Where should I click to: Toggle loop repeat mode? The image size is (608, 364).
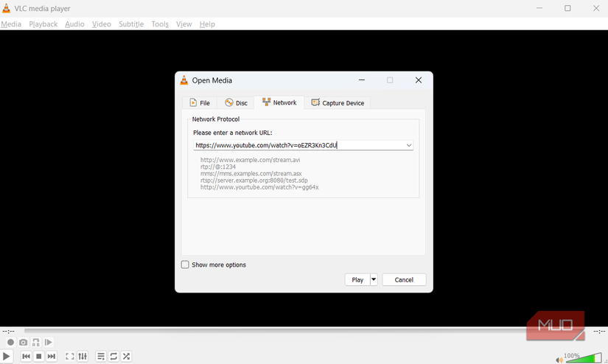113,356
